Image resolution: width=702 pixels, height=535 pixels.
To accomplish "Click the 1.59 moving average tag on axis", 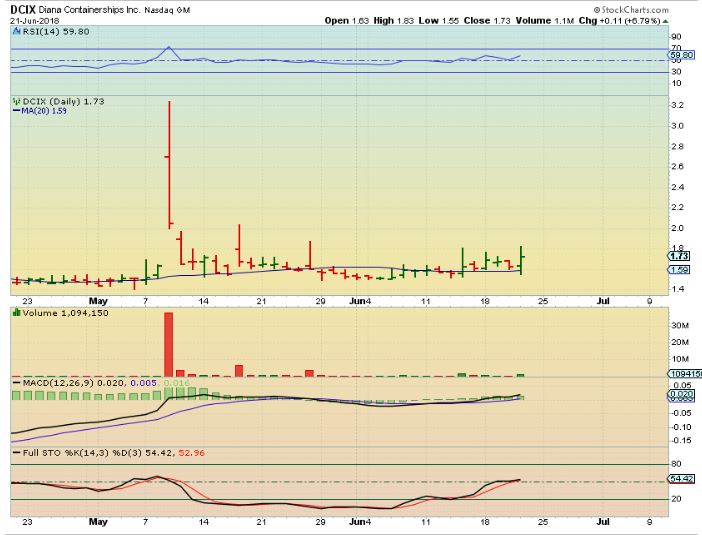I will pos(680,270).
